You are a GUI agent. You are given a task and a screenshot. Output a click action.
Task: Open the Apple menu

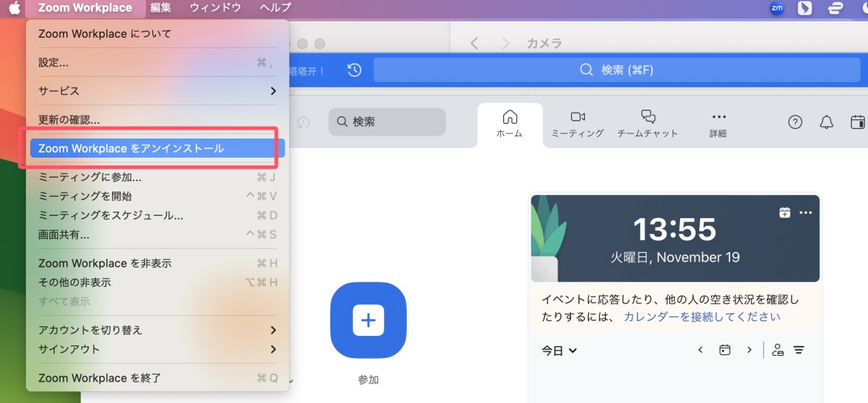pos(15,8)
